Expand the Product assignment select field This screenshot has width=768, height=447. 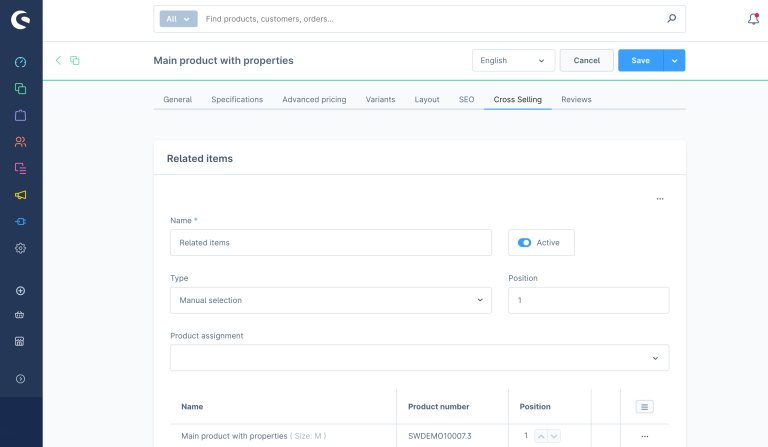[x=419, y=358]
